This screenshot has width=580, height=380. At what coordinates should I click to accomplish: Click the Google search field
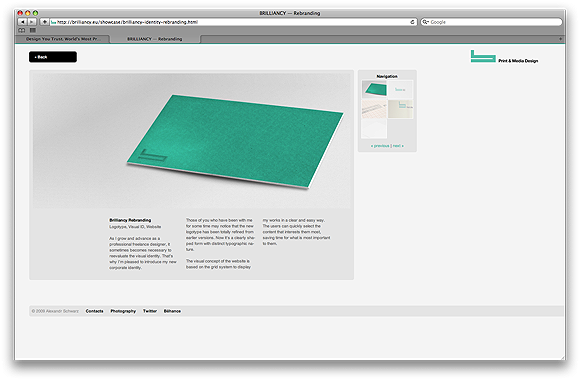[491, 22]
